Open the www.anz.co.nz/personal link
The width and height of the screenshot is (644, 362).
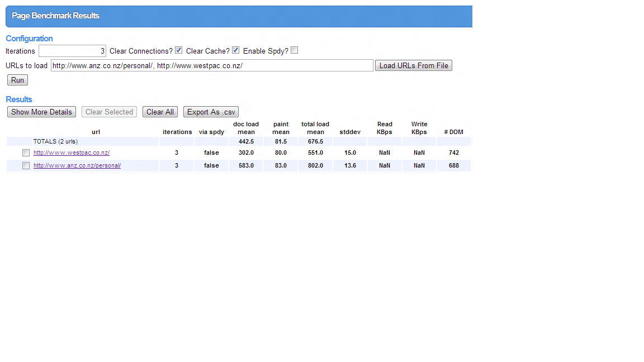77,166
